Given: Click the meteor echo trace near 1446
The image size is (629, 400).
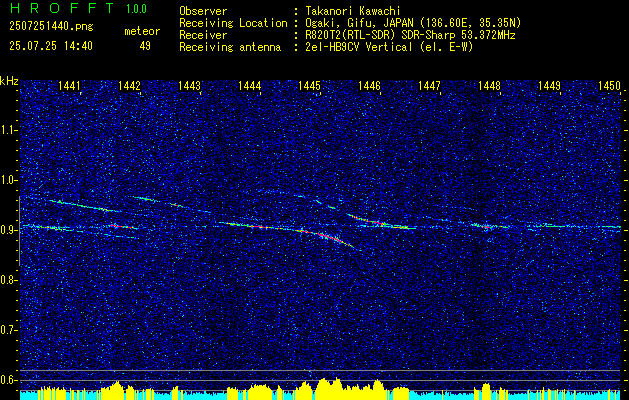Looking at the screenshot, I should click(x=381, y=222).
